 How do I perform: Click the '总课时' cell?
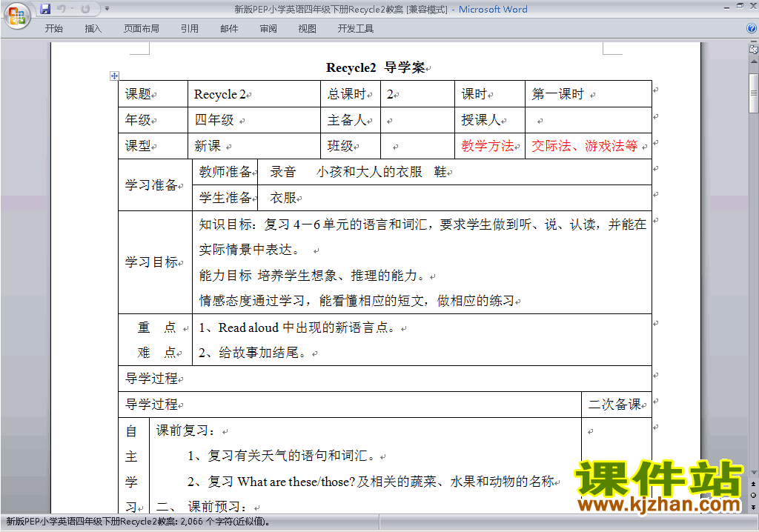coord(351,94)
